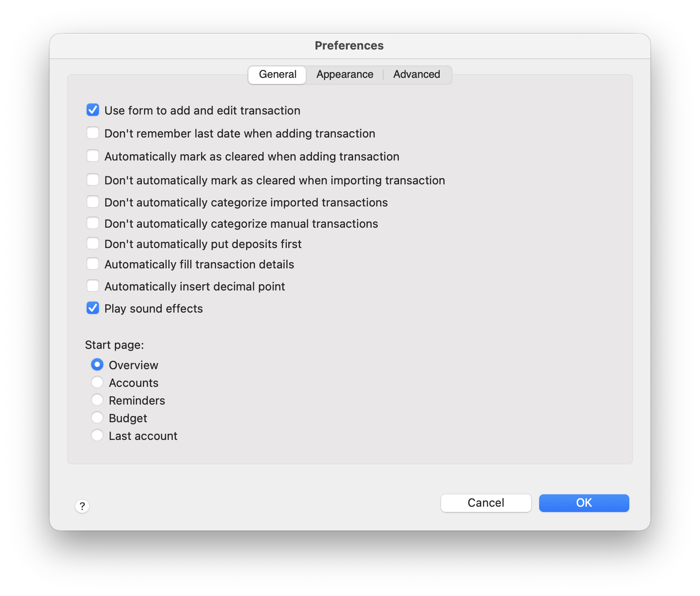Pick Overview as the start page

[97, 364]
